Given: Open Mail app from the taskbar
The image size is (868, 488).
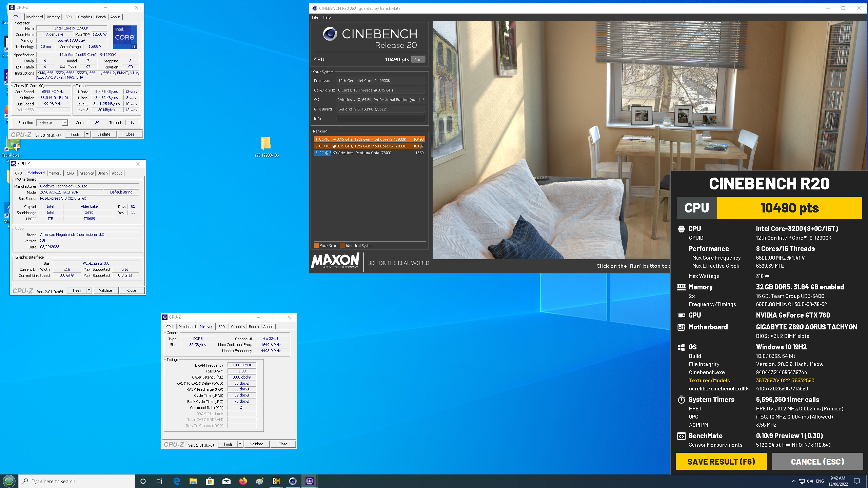Looking at the screenshot, I should click(226, 481).
